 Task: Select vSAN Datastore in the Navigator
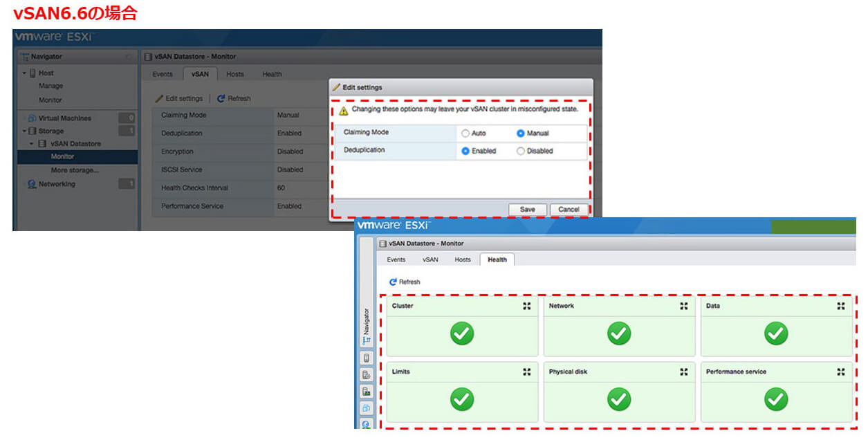(75, 143)
